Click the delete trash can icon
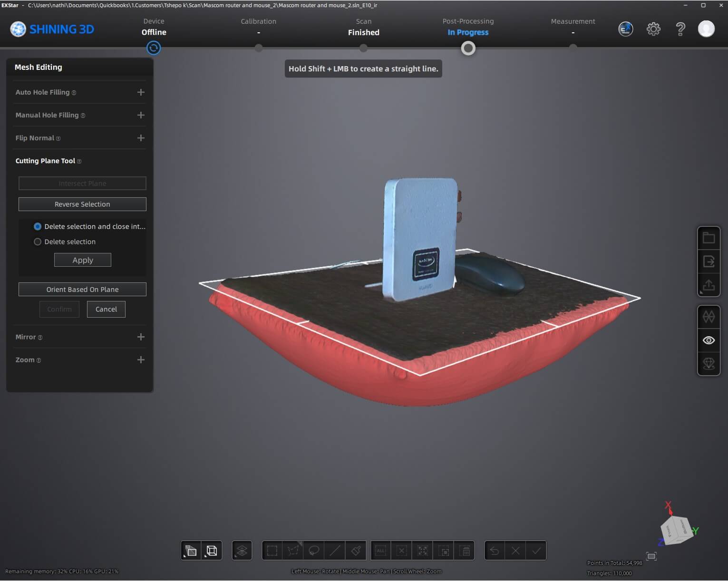Viewport: 728px width, 581px height. point(466,551)
